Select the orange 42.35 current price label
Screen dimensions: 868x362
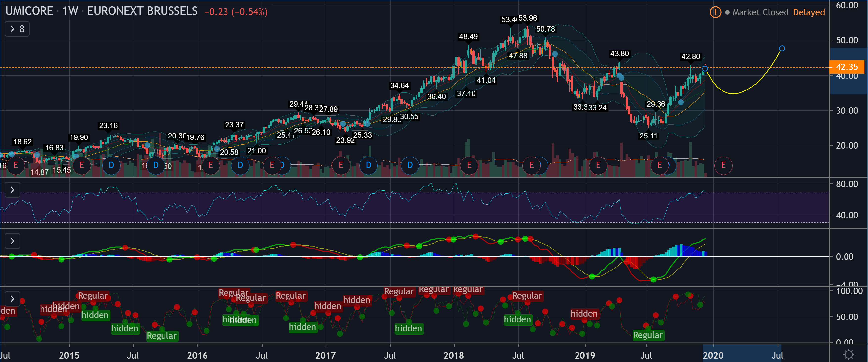[847, 67]
